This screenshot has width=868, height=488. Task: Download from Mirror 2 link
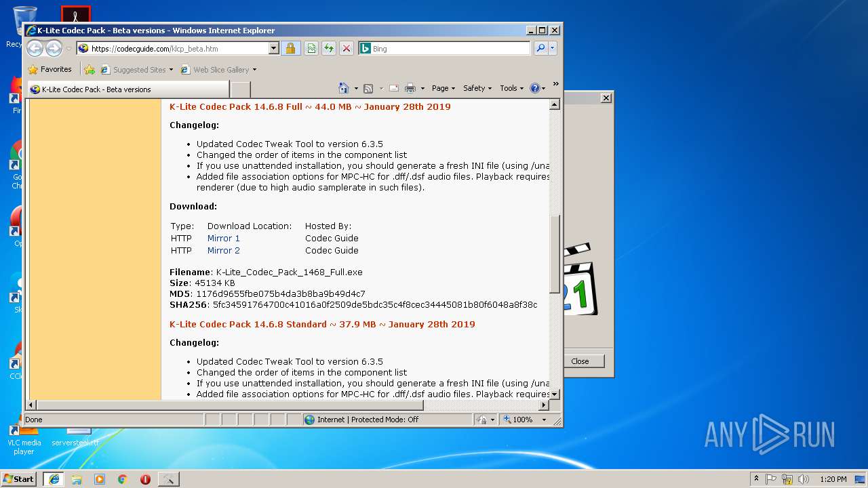point(224,250)
